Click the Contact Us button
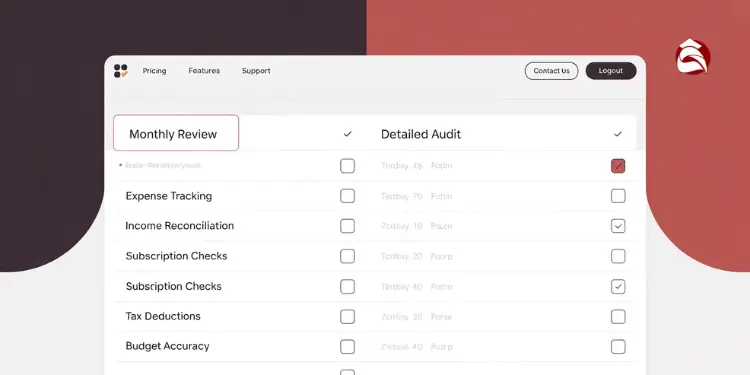Viewport: 750px width, 375px height. [551, 71]
